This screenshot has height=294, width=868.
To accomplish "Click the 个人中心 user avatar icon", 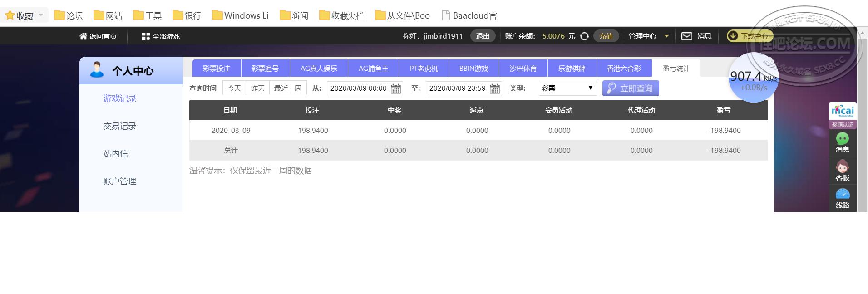I will [x=97, y=70].
